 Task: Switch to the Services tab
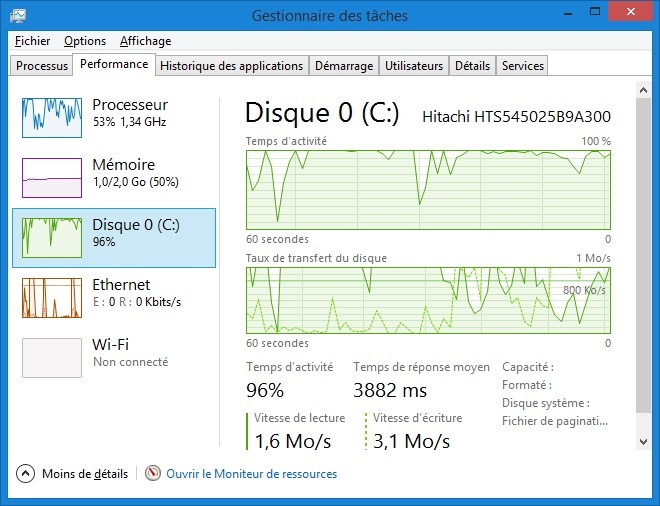523,66
